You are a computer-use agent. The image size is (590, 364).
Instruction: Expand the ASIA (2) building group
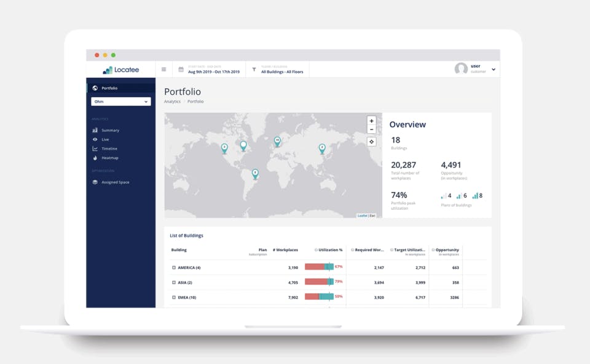174,282
